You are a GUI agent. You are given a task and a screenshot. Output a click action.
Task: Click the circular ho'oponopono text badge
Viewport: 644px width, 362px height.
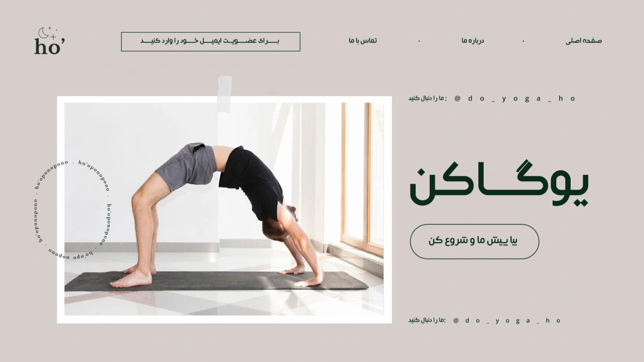[73, 210]
